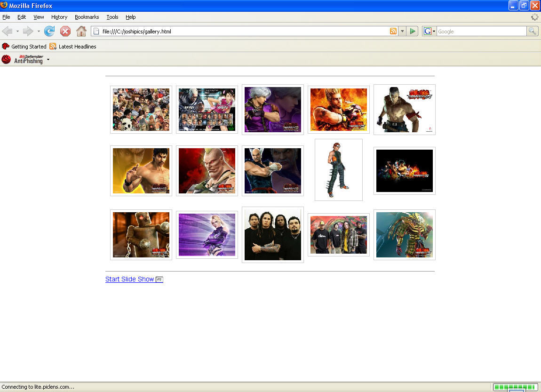The width and height of the screenshot is (541, 392).
Task: Open the Help menu
Action: 130,17
